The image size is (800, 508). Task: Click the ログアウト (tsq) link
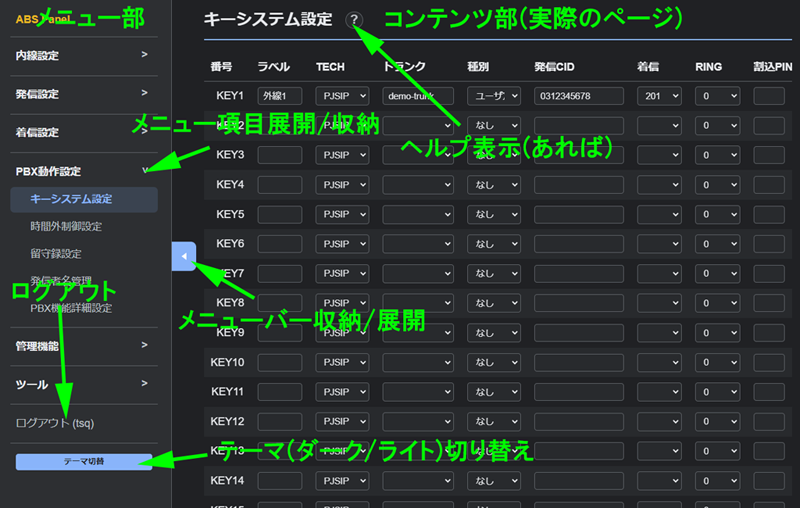[55, 423]
